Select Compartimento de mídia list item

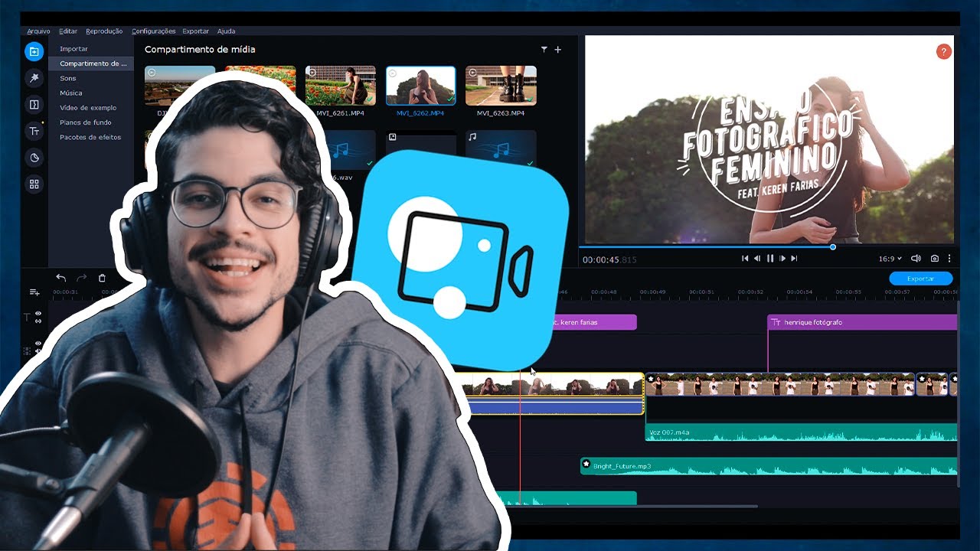(x=91, y=64)
